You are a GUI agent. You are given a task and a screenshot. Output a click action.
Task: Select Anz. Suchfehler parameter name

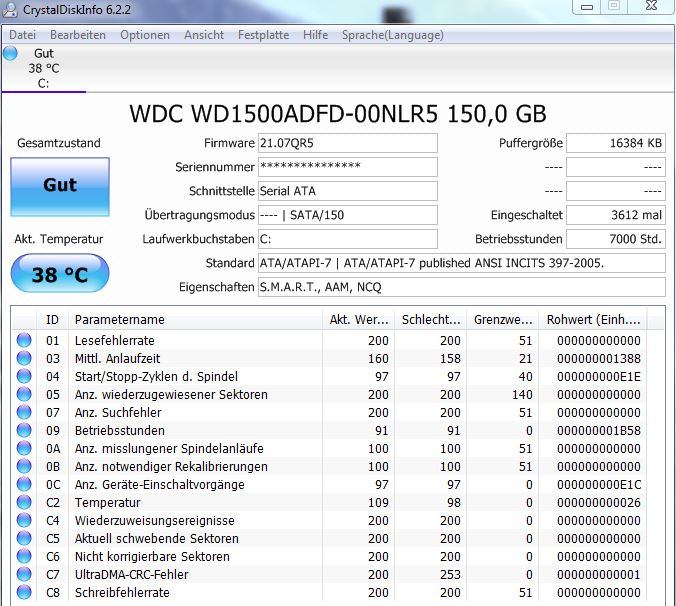point(118,413)
